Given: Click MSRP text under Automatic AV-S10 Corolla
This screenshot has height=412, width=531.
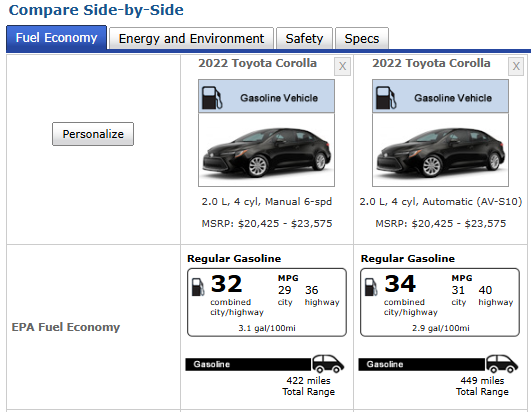Looking at the screenshot, I should pos(441,224).
